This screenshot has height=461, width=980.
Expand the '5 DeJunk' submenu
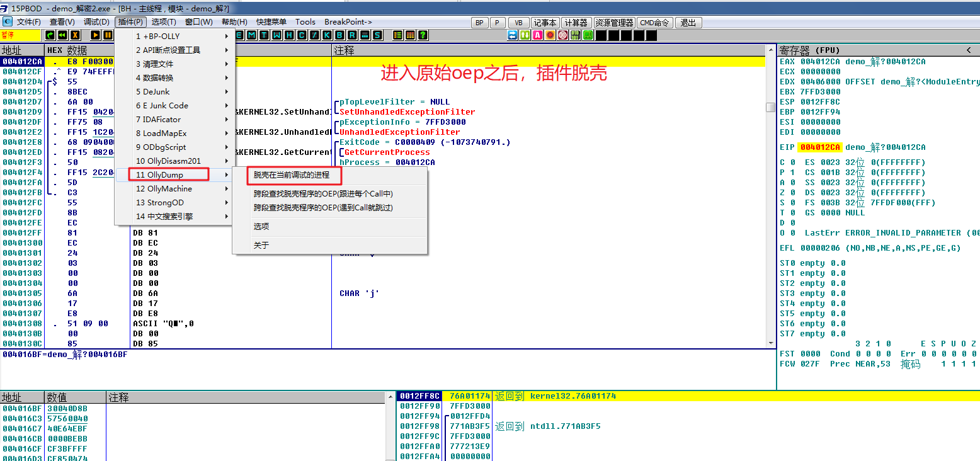pyautogui.click(x=175, y=91)
